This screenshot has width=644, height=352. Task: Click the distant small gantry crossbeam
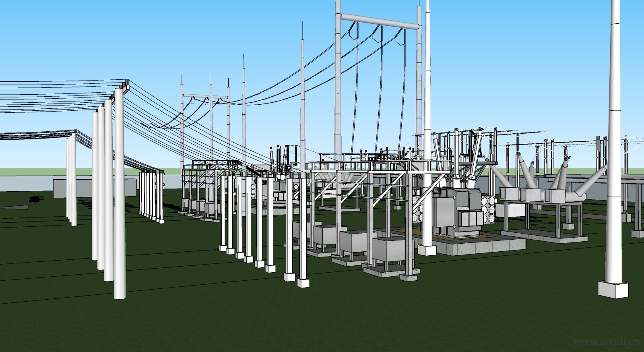[x=205, y=97]
